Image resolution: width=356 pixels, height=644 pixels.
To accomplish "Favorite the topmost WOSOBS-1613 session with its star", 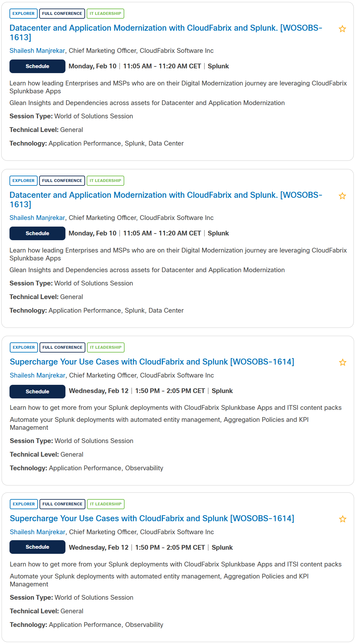I will pyautogui.click(x=342, y=29).
